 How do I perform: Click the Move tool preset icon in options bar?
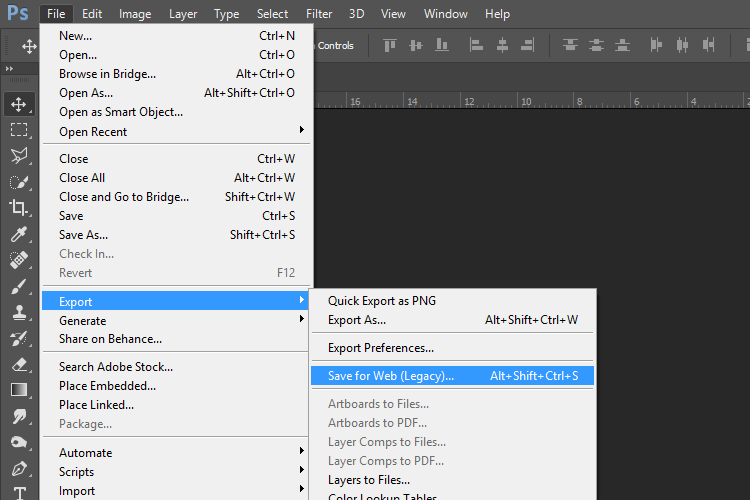pos(29,46)
